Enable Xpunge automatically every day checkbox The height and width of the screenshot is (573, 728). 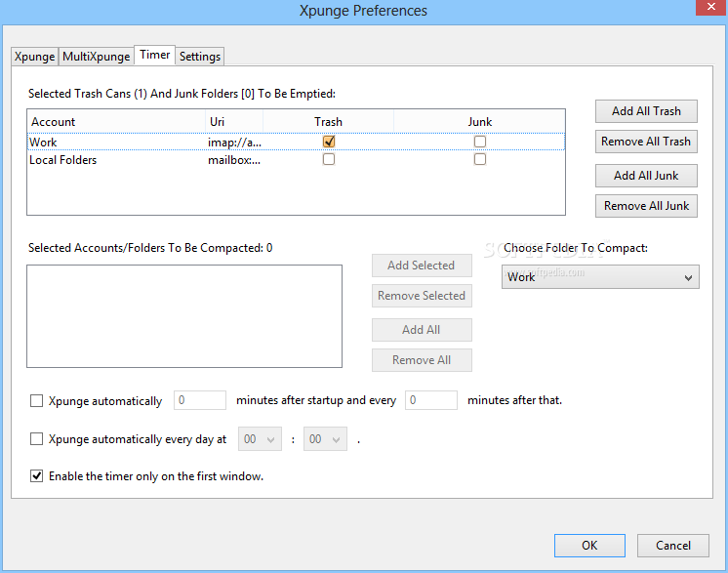(x=37, y=439)
